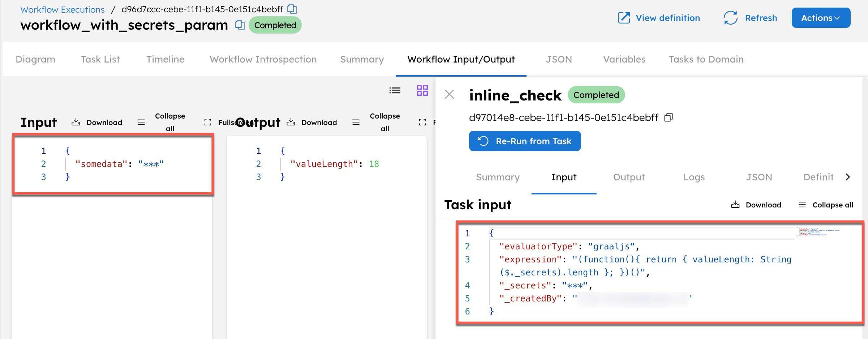
Task: Copy the inline_check task ID
Action: [669, 117]
